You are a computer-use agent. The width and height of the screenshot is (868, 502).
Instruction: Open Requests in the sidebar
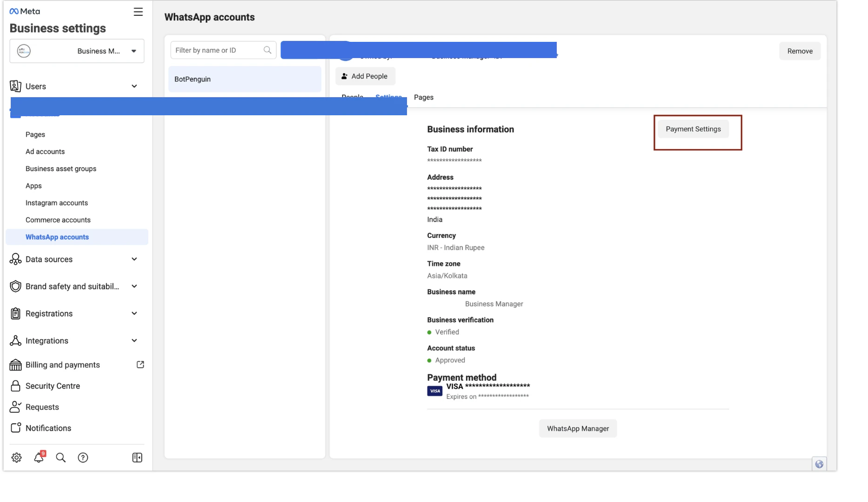42,407
